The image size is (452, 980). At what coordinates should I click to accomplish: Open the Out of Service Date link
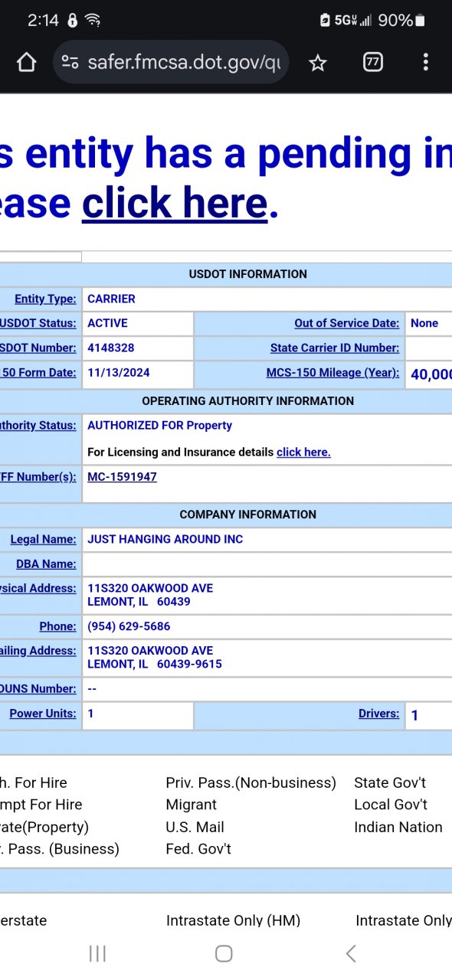[x=346, y=323]
